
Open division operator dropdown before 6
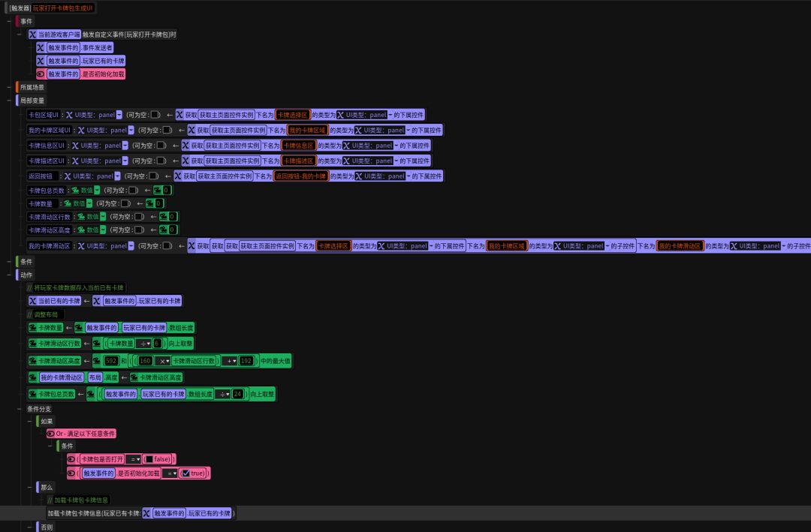pos(145,344)
